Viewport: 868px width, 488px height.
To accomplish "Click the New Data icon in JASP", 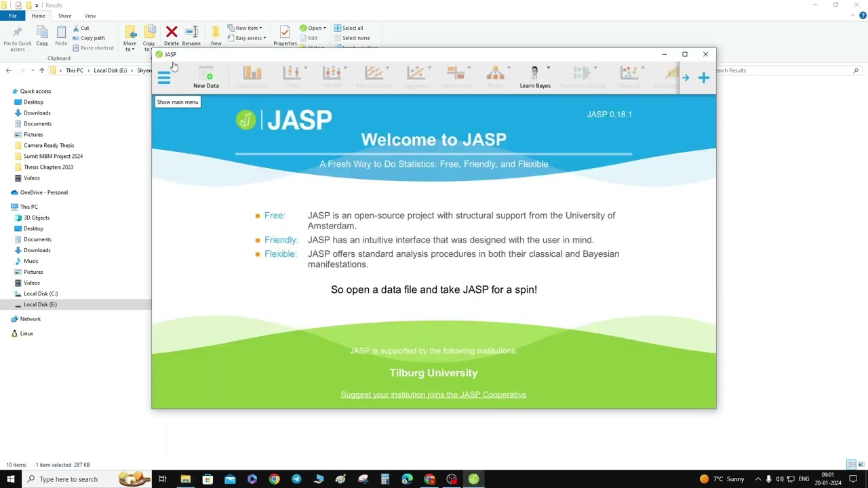I will click(206, 77).
